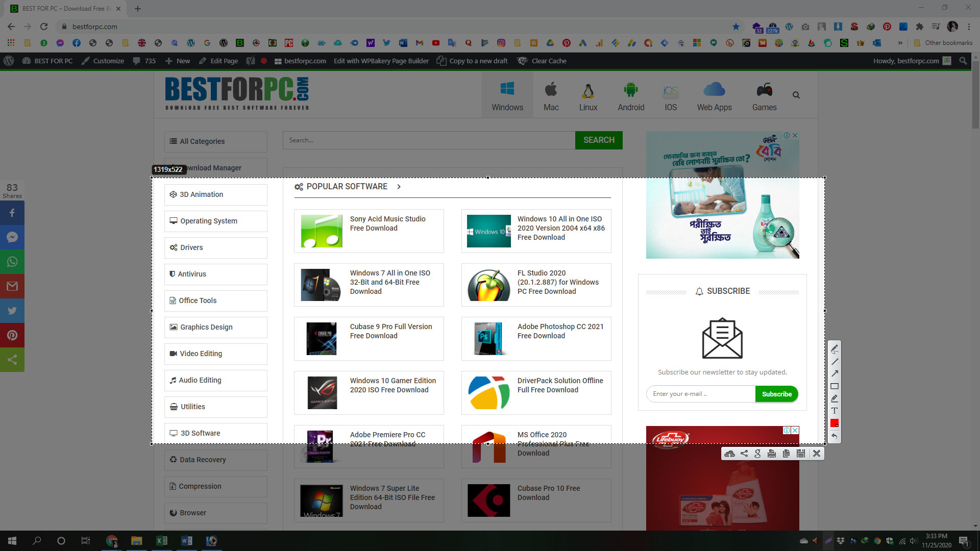
Task: Select the Lightshot rectangle tool
Action: (x=835, y=386)
